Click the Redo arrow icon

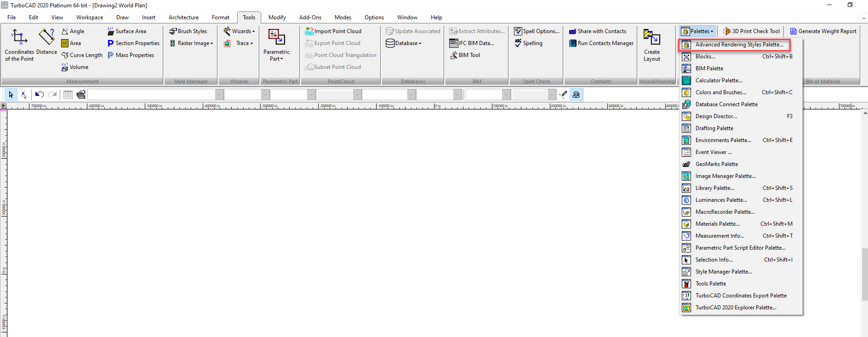click(52, 95)
